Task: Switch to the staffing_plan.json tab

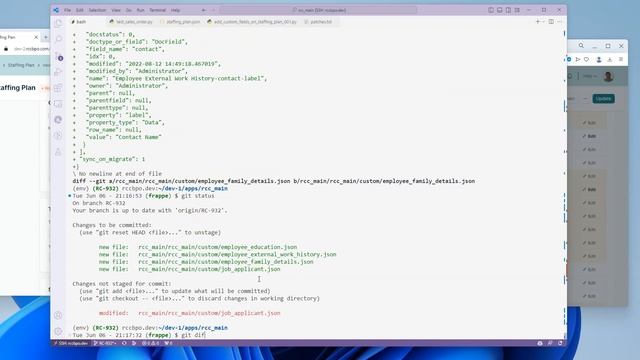Action: tap(180, 22)
